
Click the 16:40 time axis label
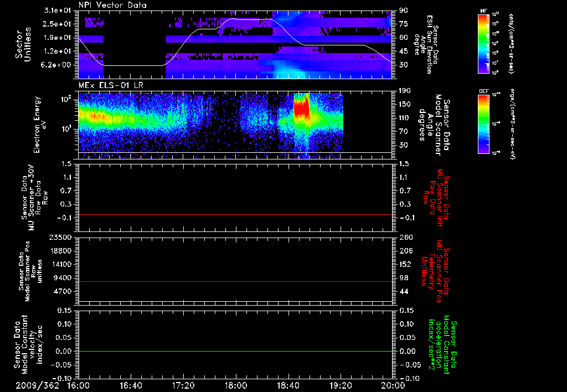(131, 385)
